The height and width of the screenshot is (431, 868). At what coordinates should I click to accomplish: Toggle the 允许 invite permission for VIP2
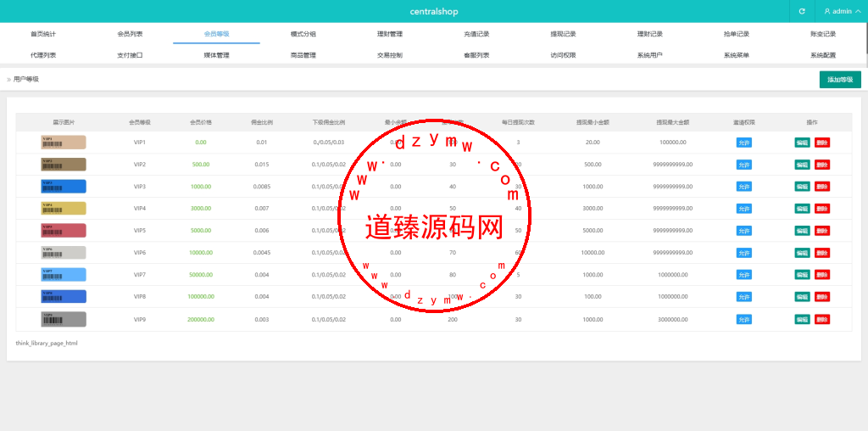pyautogui.click(x=744, y=165)
